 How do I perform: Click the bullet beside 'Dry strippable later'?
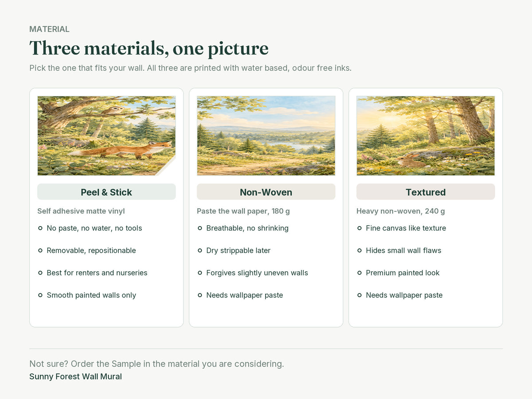tap(200, 250)
